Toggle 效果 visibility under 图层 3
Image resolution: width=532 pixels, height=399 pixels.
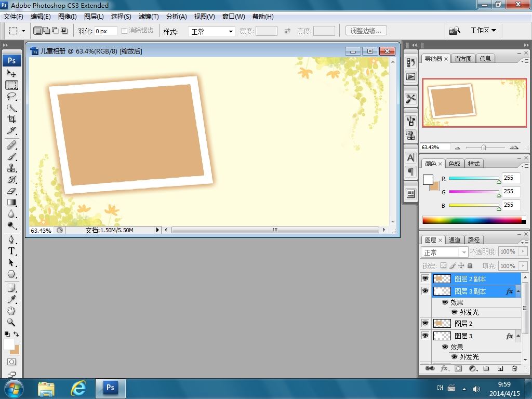tap(445, 347)
